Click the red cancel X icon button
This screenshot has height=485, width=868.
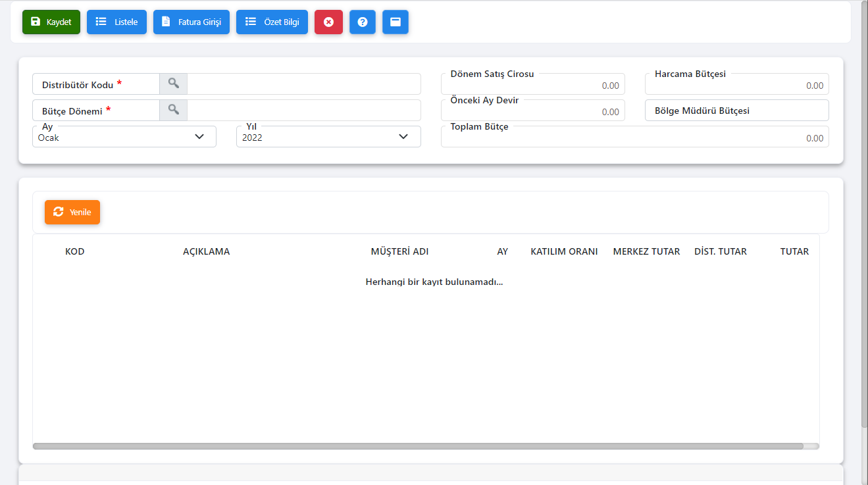(328, 22)
